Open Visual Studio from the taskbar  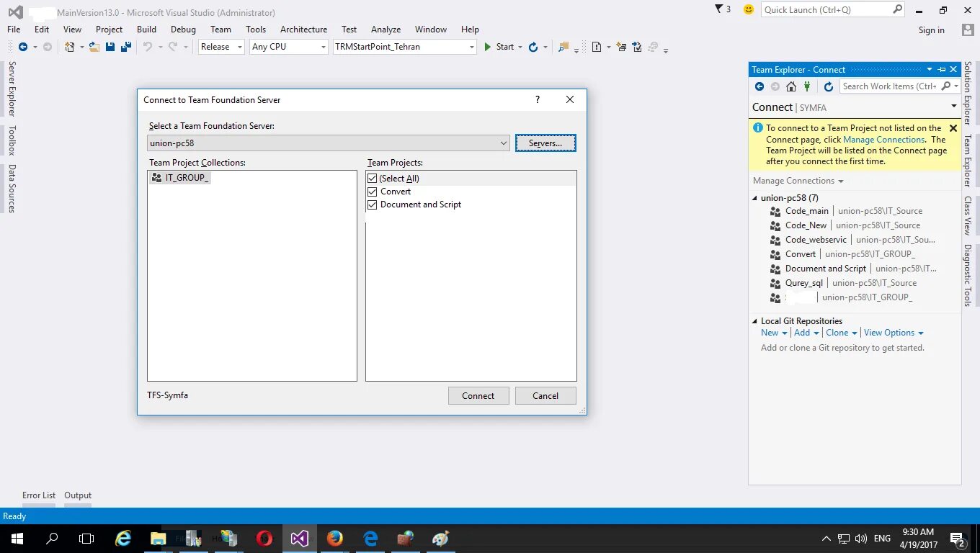(x=300, y=538)
